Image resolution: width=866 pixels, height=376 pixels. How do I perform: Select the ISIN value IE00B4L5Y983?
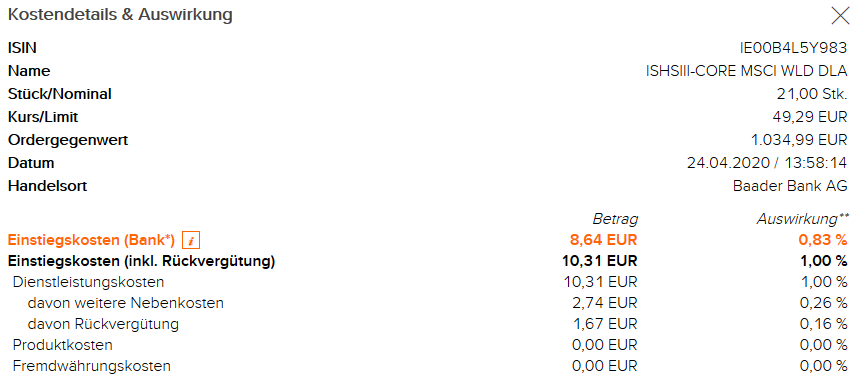pos(793,48)
